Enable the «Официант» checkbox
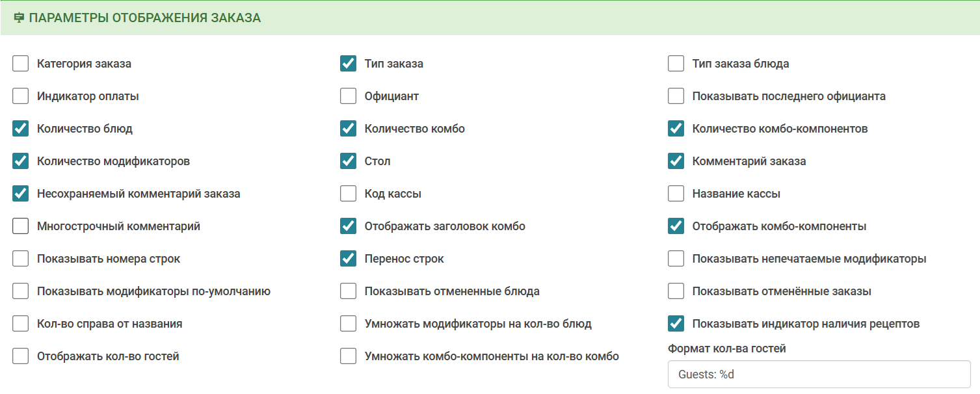The image size is (980, 394). [349, 96]
